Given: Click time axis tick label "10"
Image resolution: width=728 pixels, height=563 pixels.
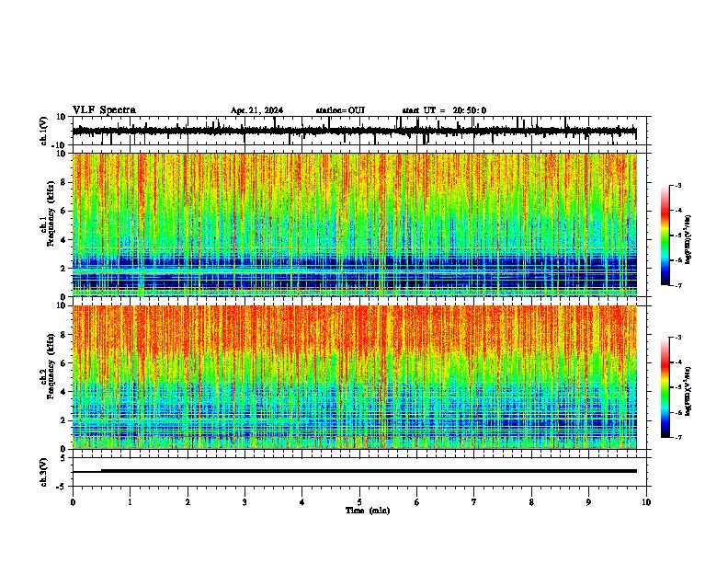Looking at the screenshot, I should tap(646, 502).
